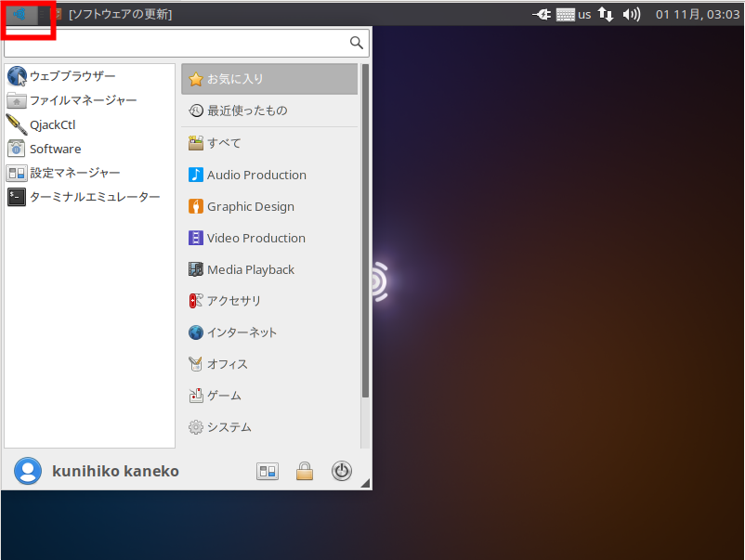The image size is (745, 560).
Task: Click the power log out button
Action: [x=342, y=471]
